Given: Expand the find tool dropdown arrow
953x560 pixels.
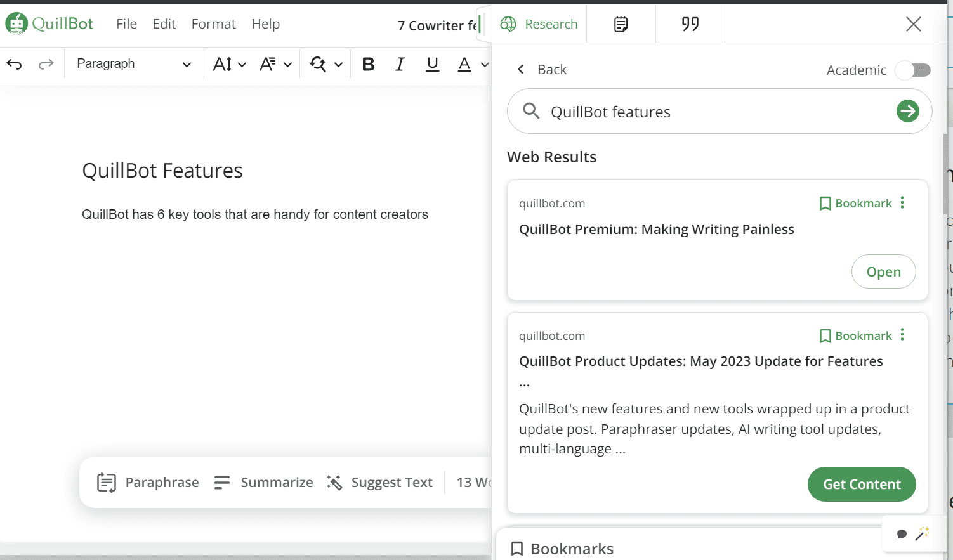Looking at the screenshot, I should tap(338, 65).
